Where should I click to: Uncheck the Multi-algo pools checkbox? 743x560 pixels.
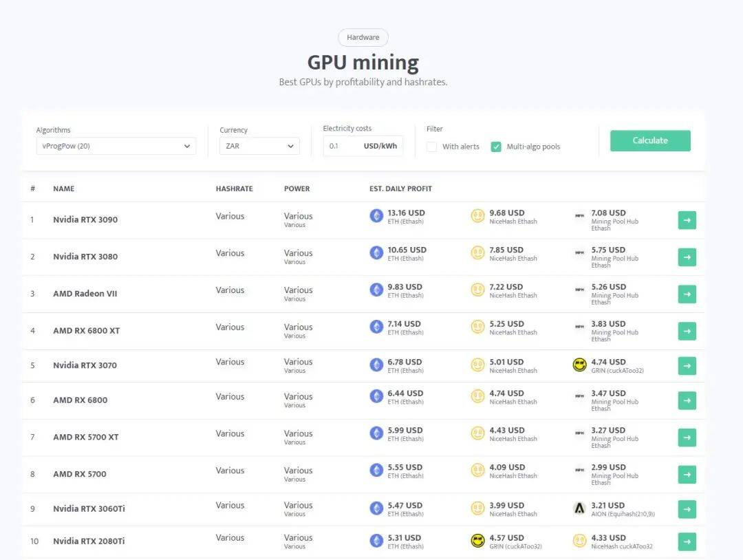[496, 147]
